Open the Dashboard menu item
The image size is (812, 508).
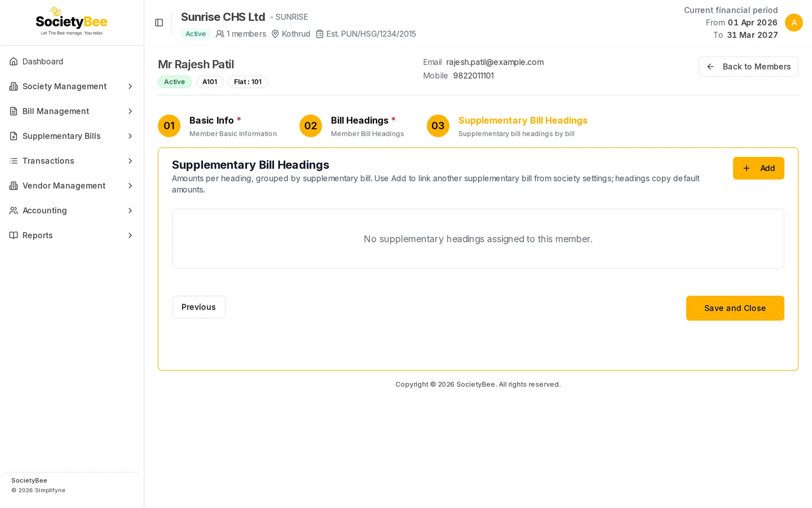click(72, 61)
